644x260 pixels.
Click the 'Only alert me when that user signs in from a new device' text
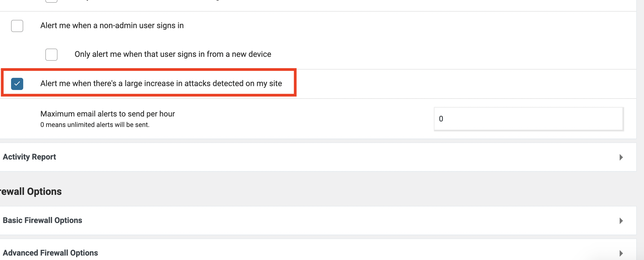click(173, 54)
